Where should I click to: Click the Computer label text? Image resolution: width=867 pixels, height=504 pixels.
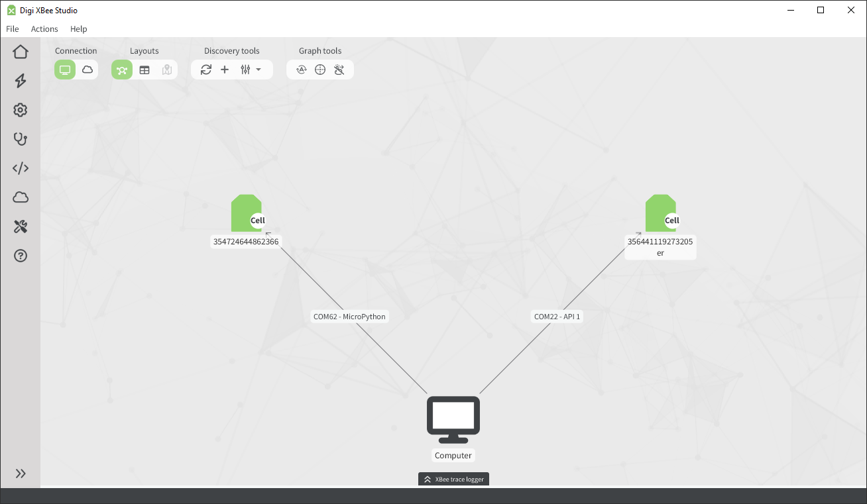(453, 456)
